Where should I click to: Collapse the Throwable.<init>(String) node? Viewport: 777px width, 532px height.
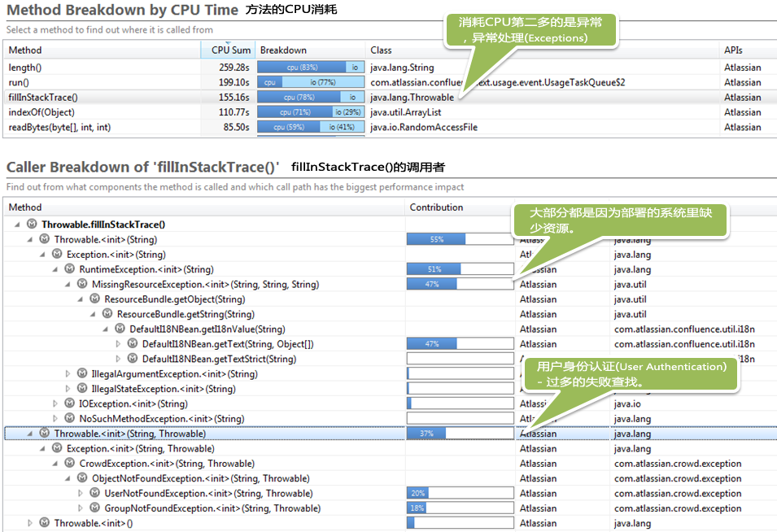pos(30,239)
